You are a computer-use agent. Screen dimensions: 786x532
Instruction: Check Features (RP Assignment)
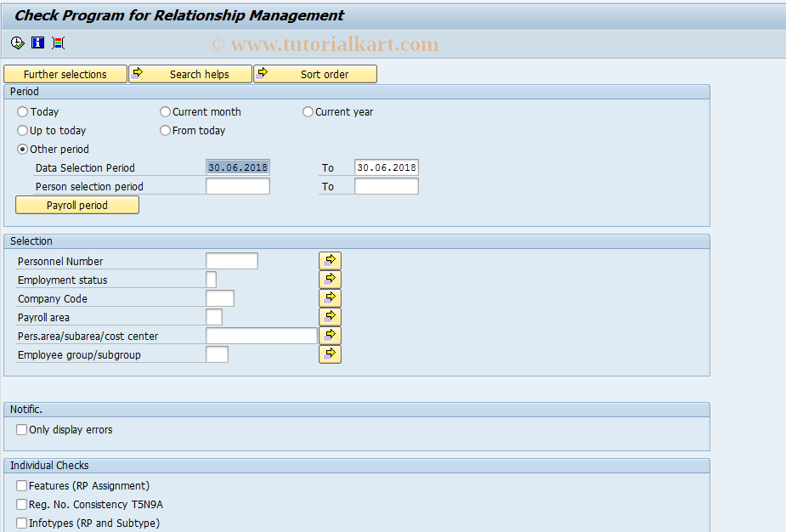(x=21, y=485)
